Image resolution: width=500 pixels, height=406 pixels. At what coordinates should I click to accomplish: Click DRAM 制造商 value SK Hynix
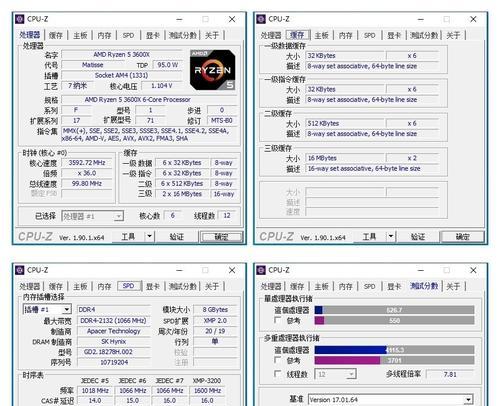pyautogui.click(x=113, y=341)
